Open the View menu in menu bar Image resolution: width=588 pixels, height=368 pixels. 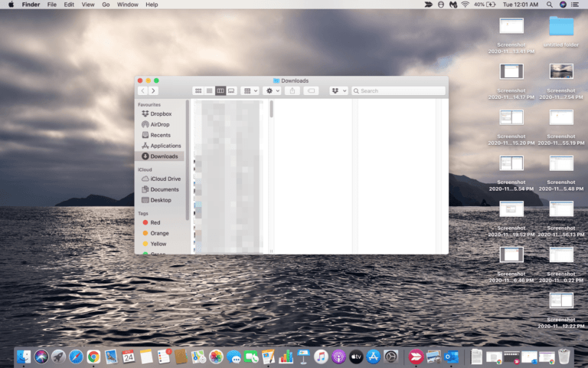coord(88,5)
